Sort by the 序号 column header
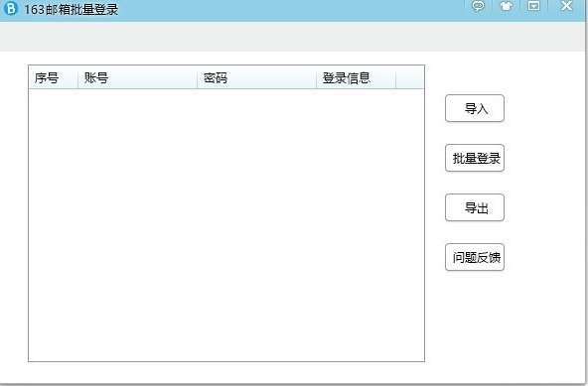 tap(53, 77)
